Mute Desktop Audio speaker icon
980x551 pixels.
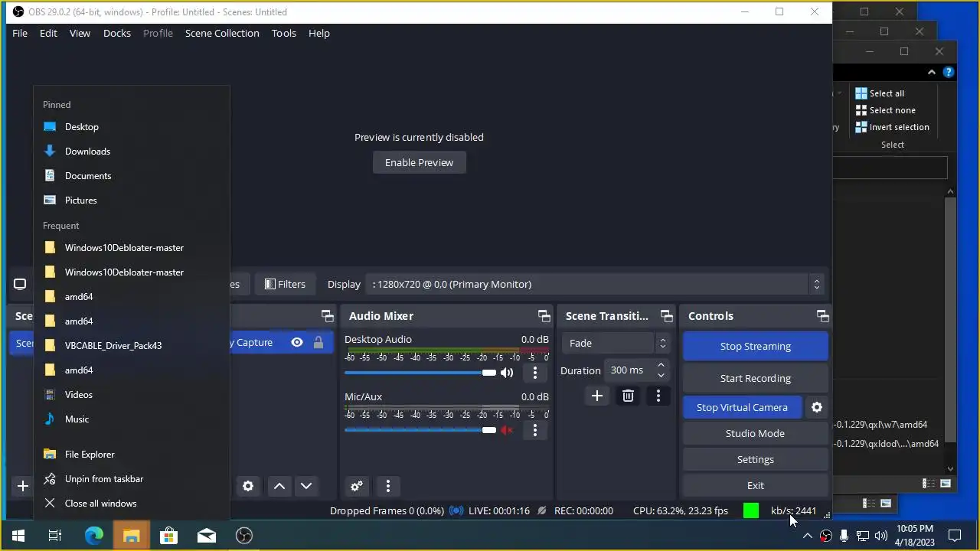click(x=507, y=373)
